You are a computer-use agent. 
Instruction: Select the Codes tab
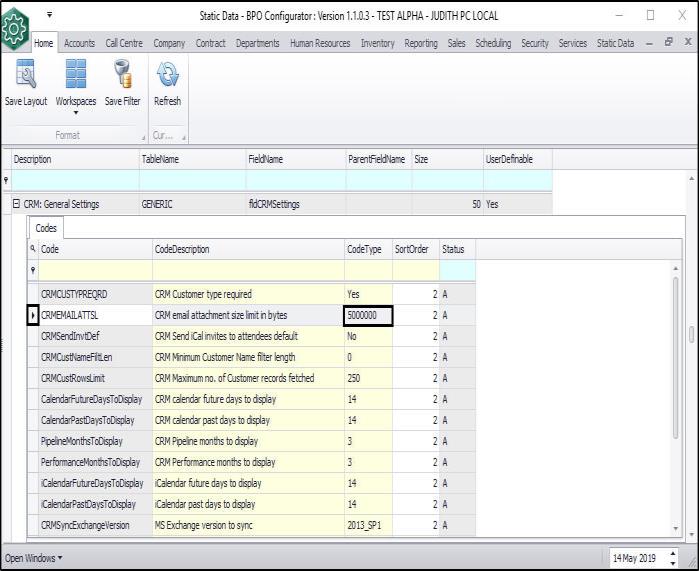(x=46, y=228)
